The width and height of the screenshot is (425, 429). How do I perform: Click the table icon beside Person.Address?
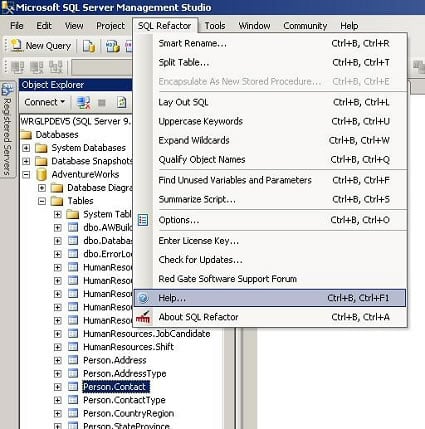[x=73, y=360]
